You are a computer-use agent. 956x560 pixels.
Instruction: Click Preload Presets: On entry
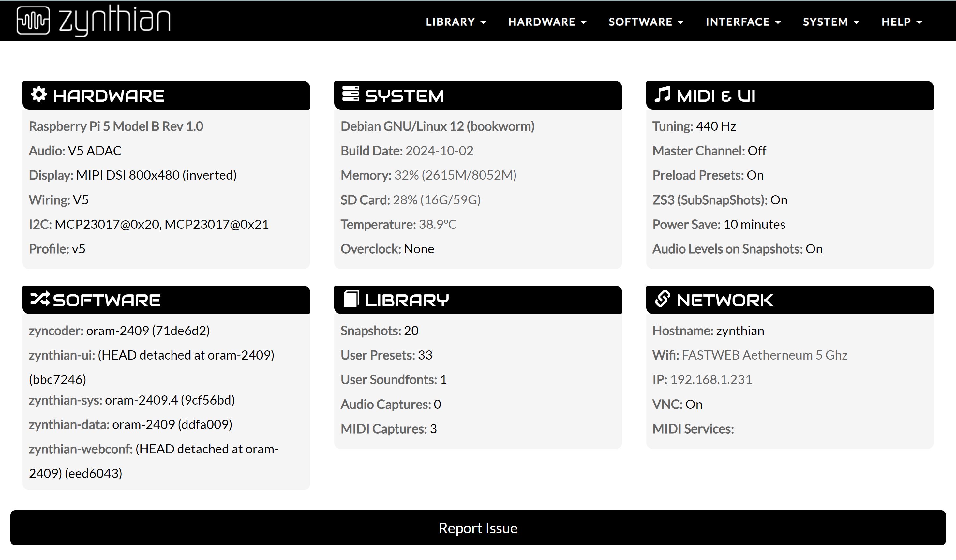tap(708, 175)
